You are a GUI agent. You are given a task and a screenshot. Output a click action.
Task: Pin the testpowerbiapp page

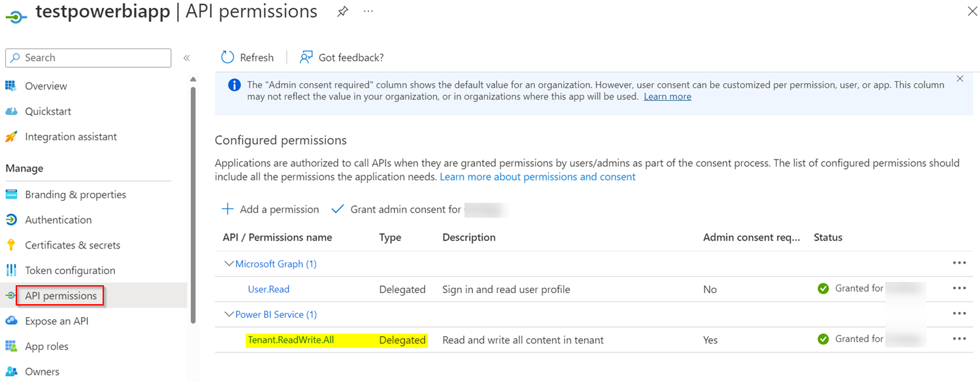(342, 12)
